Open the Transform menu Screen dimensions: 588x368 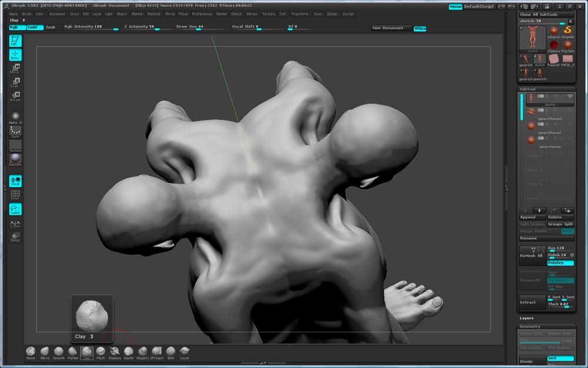click(x=300, y=14)
